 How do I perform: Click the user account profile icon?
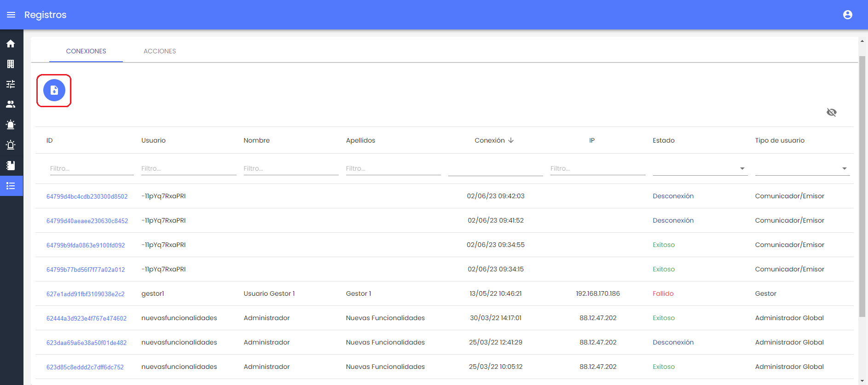pos(847,15)
